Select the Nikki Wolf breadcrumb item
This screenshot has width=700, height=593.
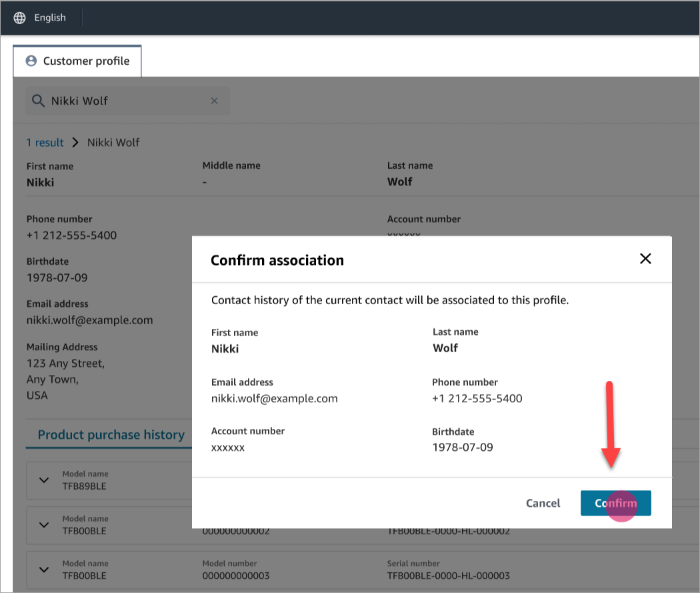(x=113, y=142)
